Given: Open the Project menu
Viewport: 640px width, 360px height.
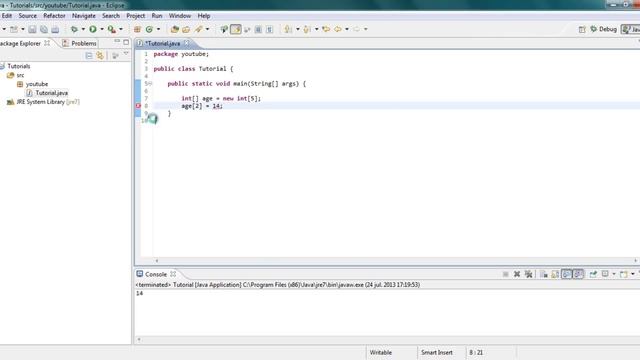Looking at the screenshot, I should 136,16.
